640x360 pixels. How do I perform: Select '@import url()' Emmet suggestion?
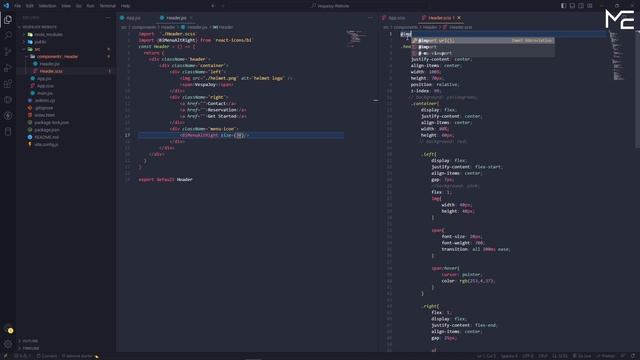coord(483,41)
